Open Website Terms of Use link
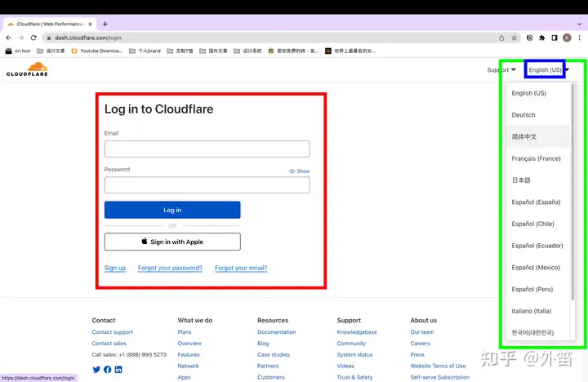Viewport: 588px width, 382px height. [x=438, y=366]
